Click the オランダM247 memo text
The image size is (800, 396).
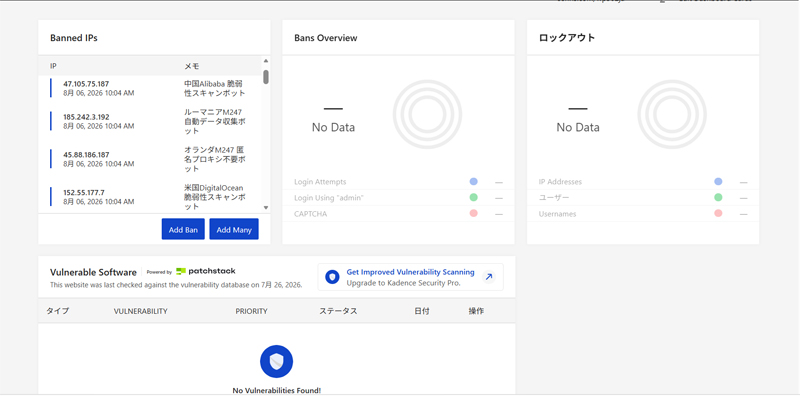pyautogui.click(x=215, y=159)
